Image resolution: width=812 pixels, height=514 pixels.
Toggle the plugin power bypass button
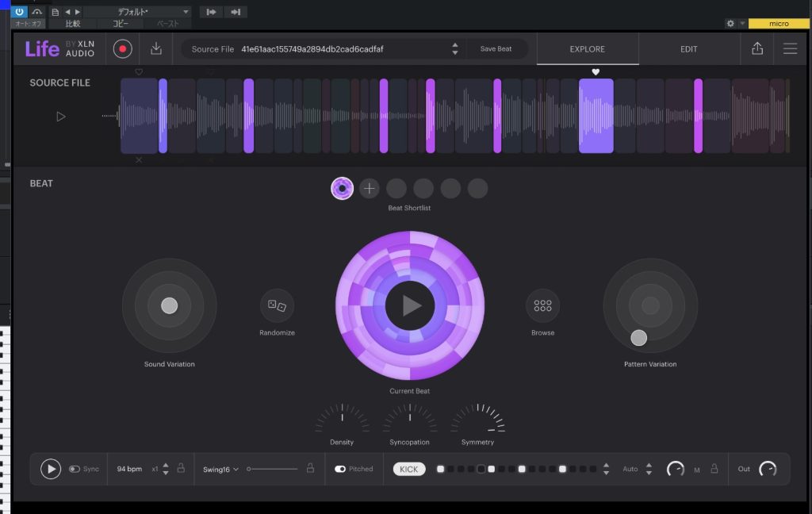click(19, 12)
